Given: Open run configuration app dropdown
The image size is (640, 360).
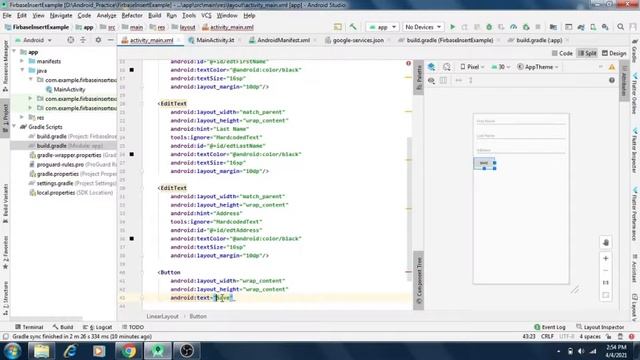Looking at the screenshot, I should [382, 27].
